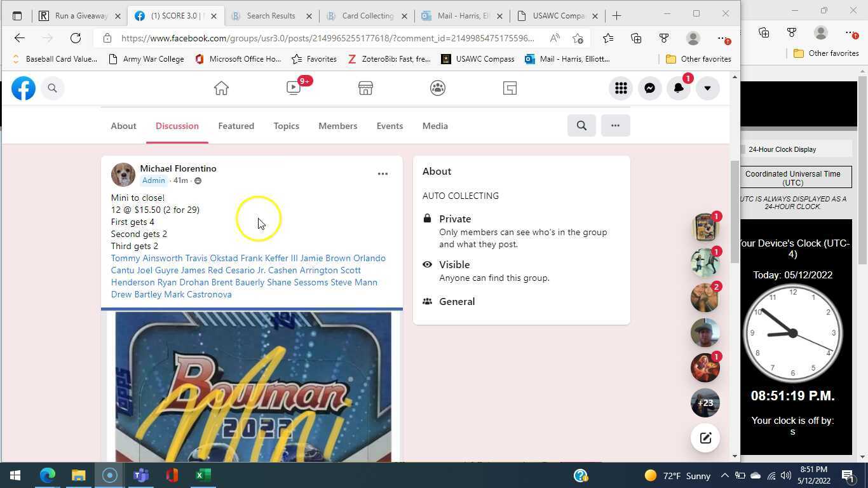This screenshot has width=868, height=488.
Task: Toggle the 24-Hour Clock Display checkbox
Action: point(742,149)
